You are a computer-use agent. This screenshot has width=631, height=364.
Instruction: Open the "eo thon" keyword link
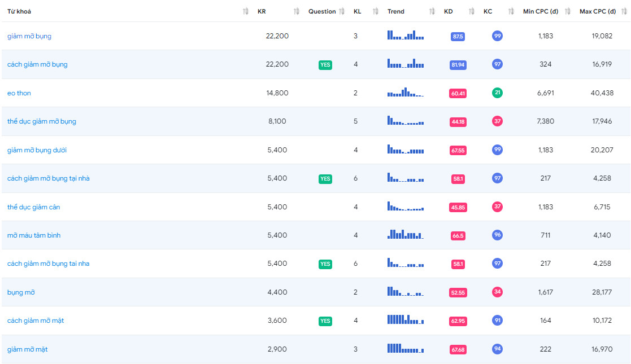pyautogui.click(x=19, y=93)
